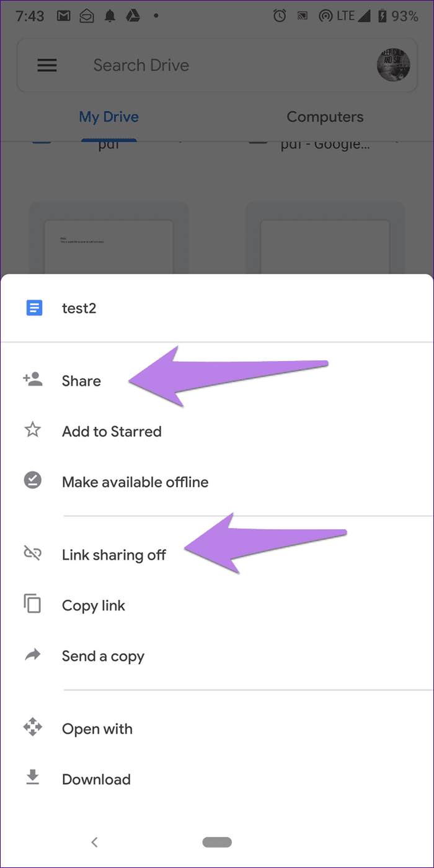Tap the star icon for Add to Starred
Image resolution: width=434 pixels, height=868 pixels.
coord(32,430)
